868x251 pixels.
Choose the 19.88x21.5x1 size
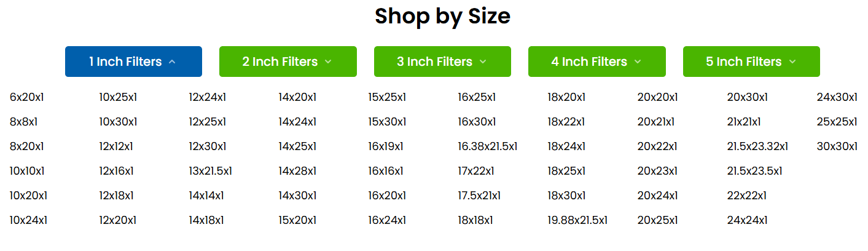point(577,220)
